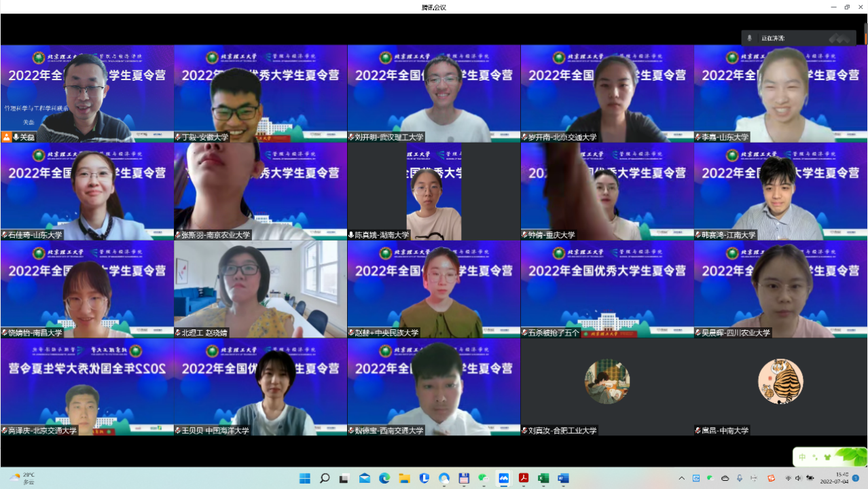Screen dimensions: 868x489
Task: Open the red PDF reader taskbar icon
Action: coord(524,478)
